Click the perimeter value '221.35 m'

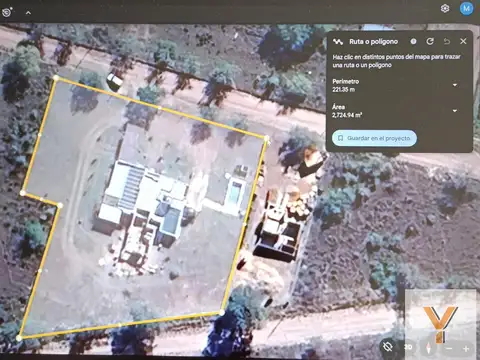[x=343, y=90]
